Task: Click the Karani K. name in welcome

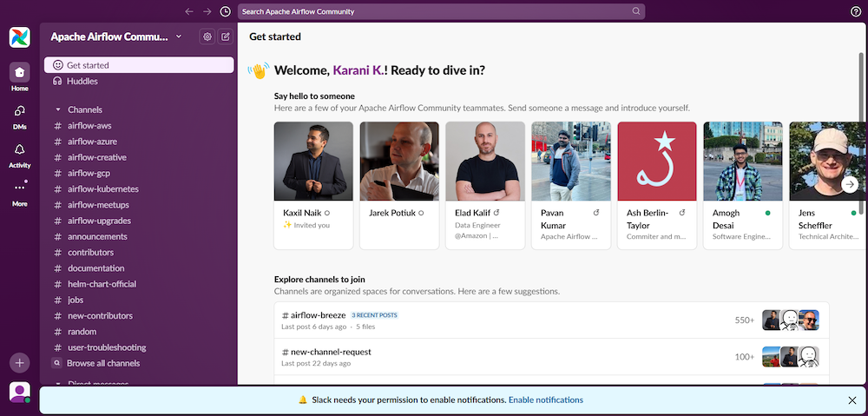Action: 358,70
